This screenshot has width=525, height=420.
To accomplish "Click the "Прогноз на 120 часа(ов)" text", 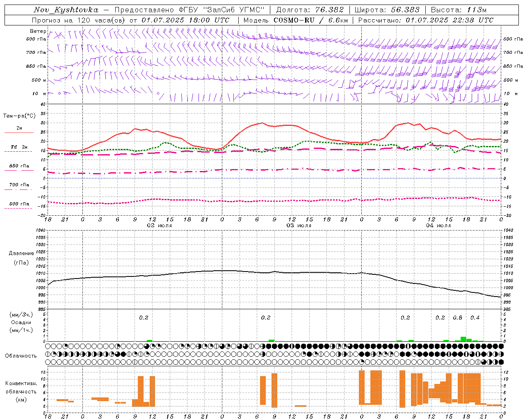I will [79, 20].
